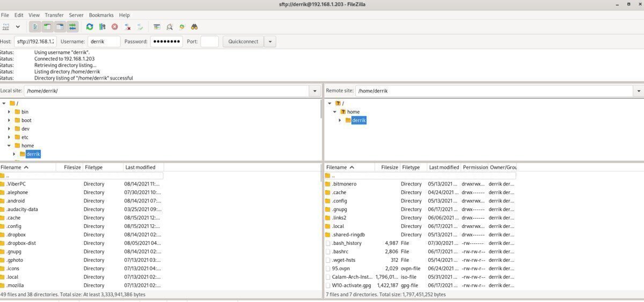Toggle processing of the transfer queue
The width and height of the screenshot is (644, 302).
[102, 26]
